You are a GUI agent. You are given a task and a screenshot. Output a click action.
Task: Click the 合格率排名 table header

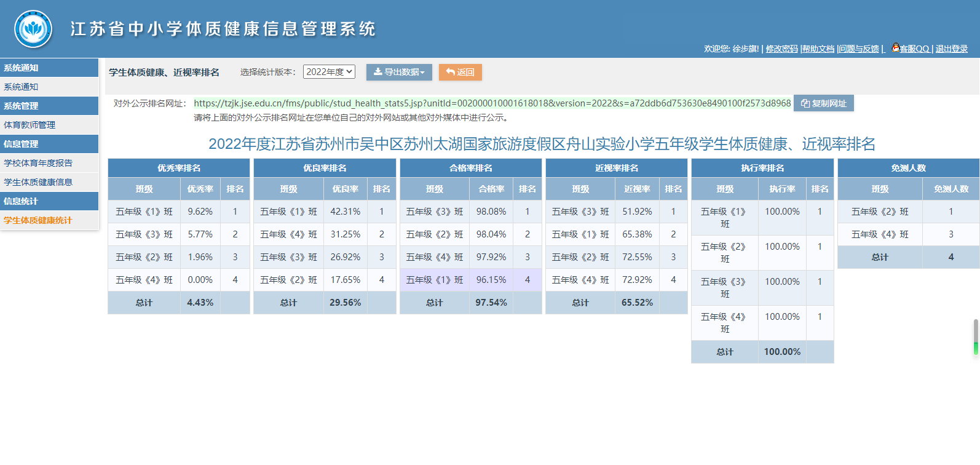[x=471, y=168]
